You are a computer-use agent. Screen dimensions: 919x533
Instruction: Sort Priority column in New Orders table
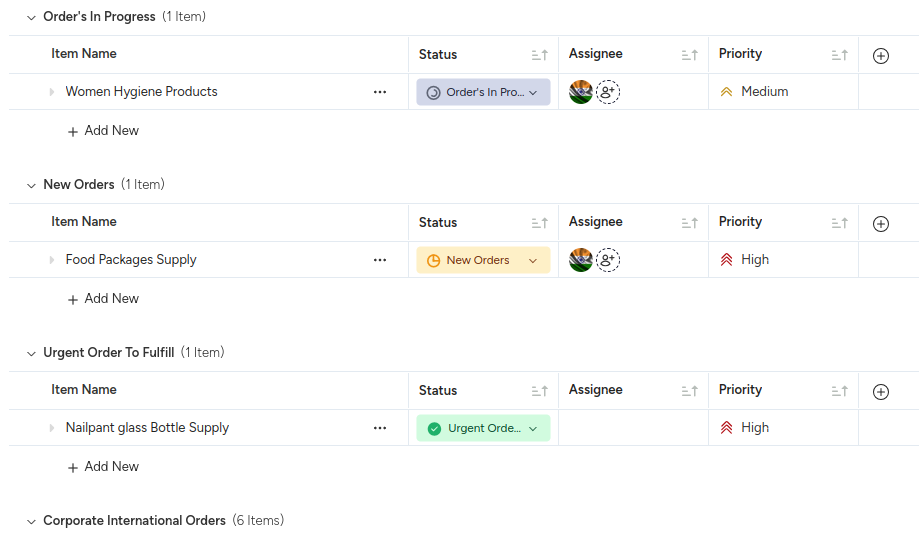839,224
